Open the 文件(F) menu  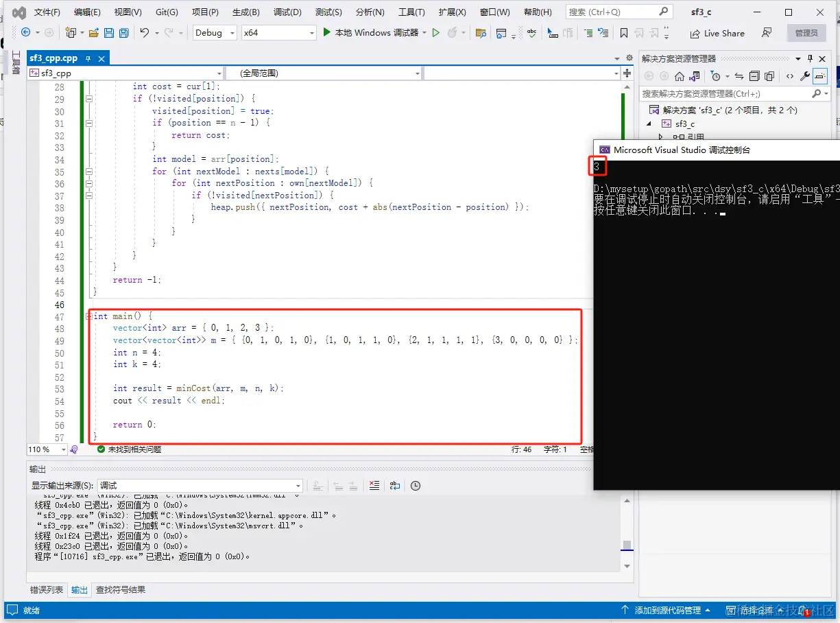click(x=47, y=12)
